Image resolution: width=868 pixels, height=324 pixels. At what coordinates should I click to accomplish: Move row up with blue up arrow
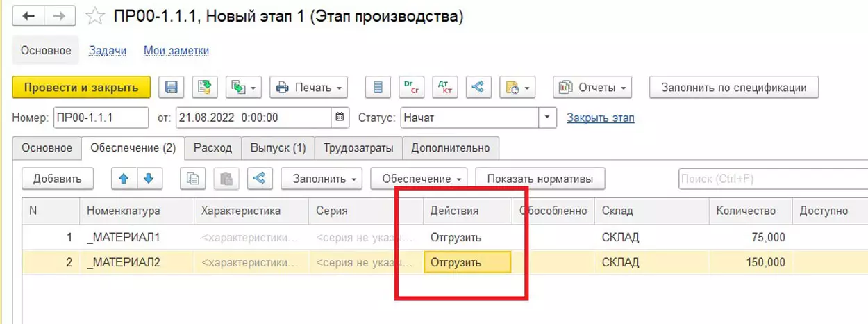124,178
